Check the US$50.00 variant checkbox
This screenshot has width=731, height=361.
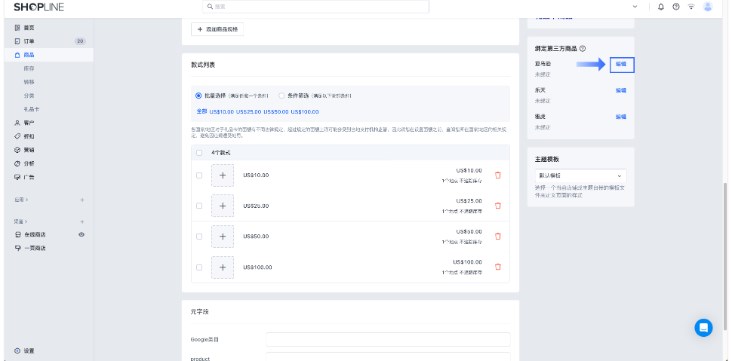(199, 236)
